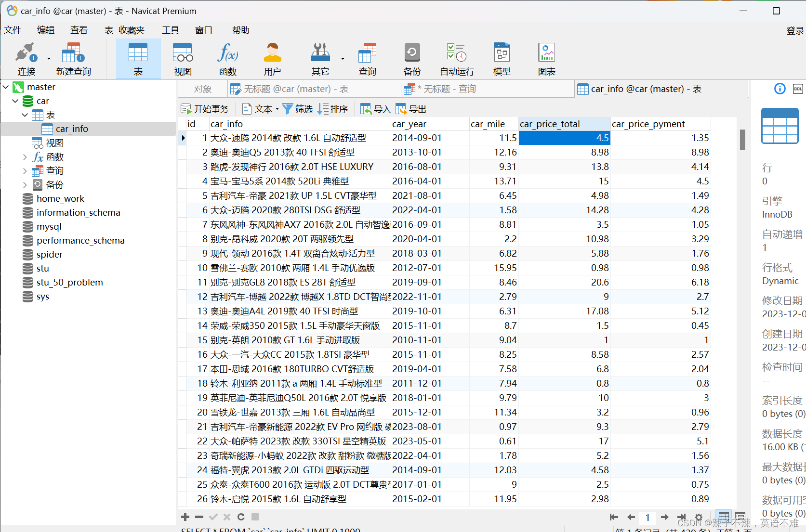Switch to grid view icon at bottom right
This screenshot has height=532, width=806.
(724, 518)
